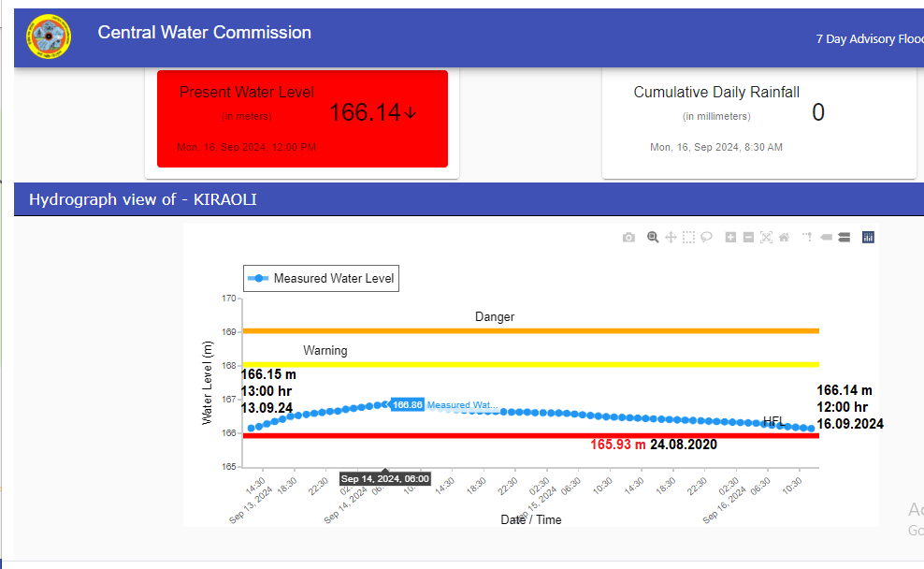Image resolution: width=924 pixels, height=569 pixels.
Task: Click the Central Water Commission title
Action: 204,33
